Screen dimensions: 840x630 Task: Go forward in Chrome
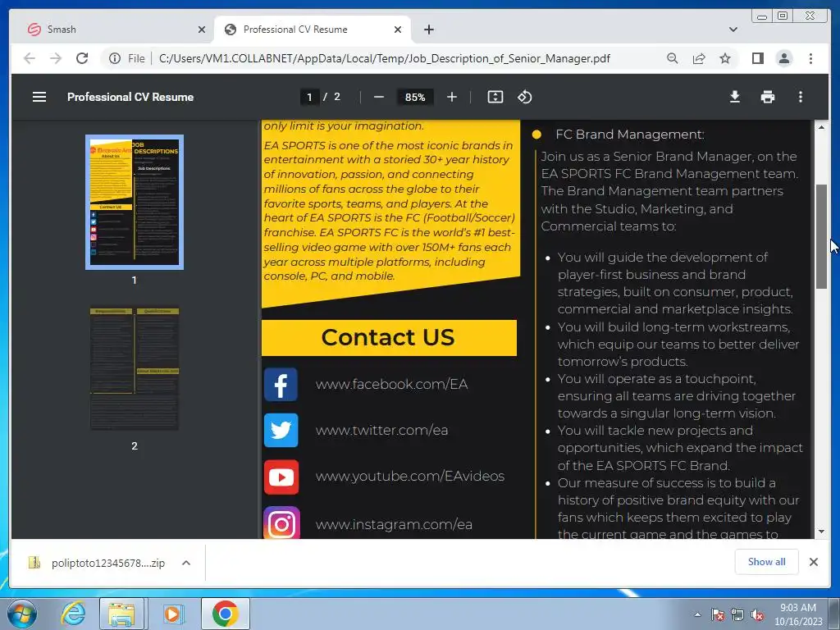(x=56, y=58)
